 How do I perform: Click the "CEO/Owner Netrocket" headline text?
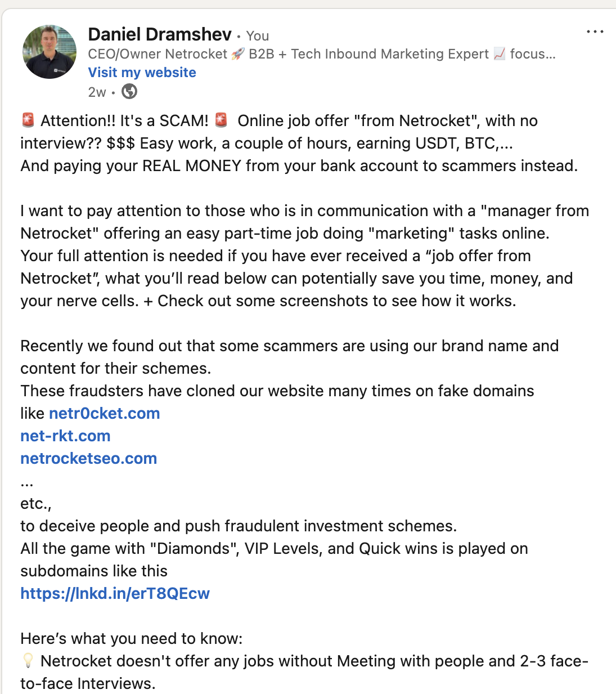pos(158,54)
